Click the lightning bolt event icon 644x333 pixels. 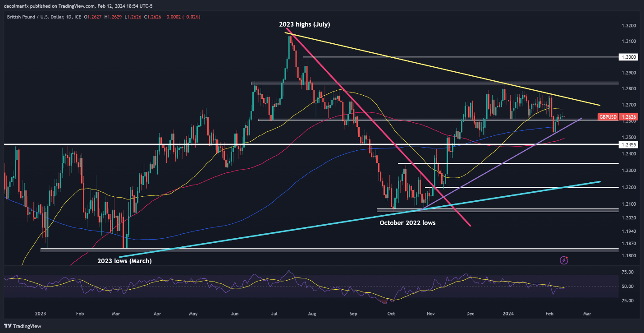[564, 260]
